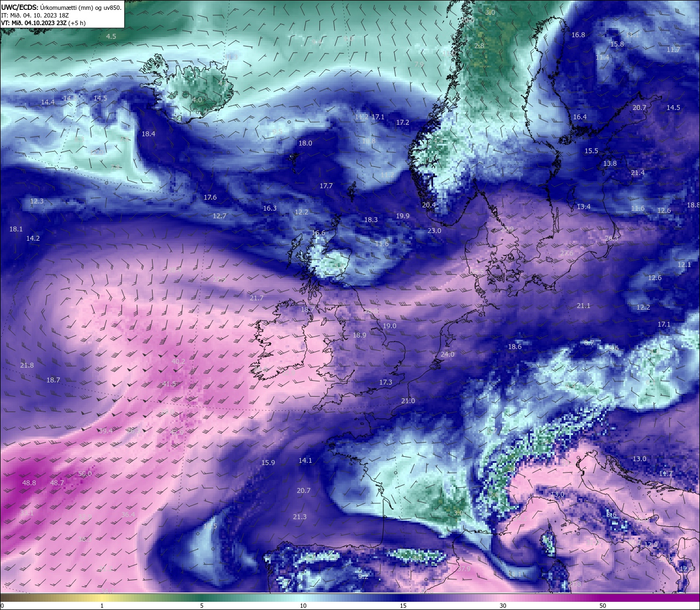This screenshot has width=700, height=610.
Task: Click the 21.7 value label
Action: (x=256, y=298)
